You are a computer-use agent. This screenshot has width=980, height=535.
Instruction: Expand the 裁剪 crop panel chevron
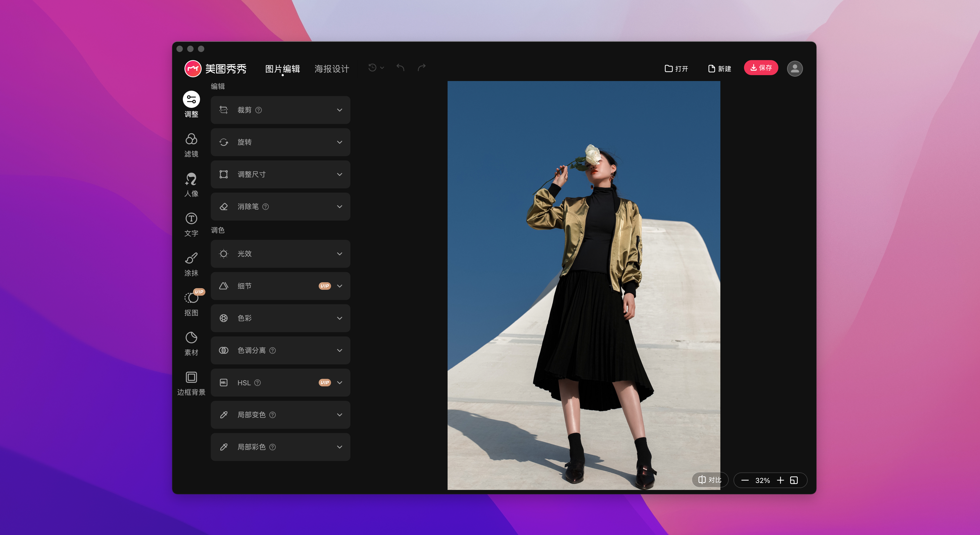point(339,110)
